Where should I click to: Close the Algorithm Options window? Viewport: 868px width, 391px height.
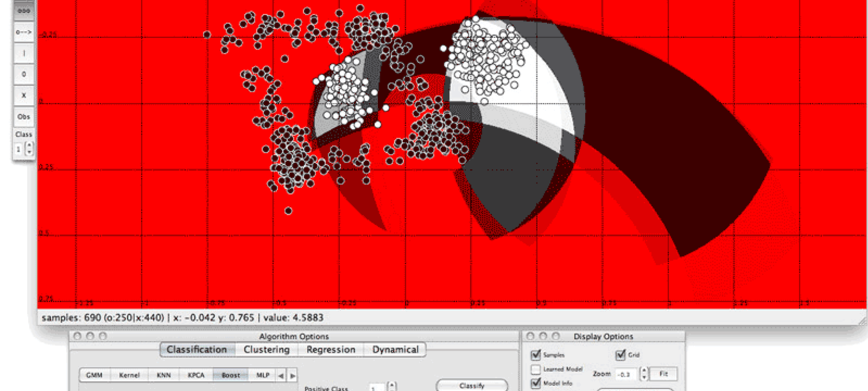(78, 336)
